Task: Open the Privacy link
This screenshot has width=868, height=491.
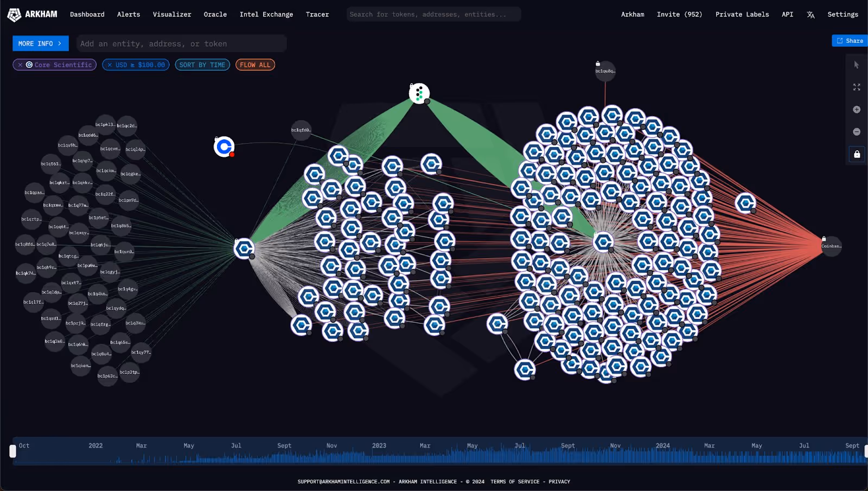Action: [559, 482]
